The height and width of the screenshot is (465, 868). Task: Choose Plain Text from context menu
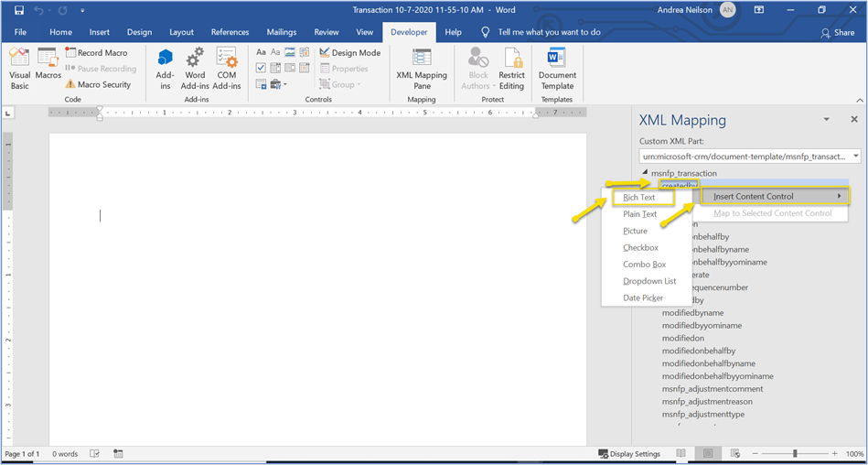click(640, 214)
